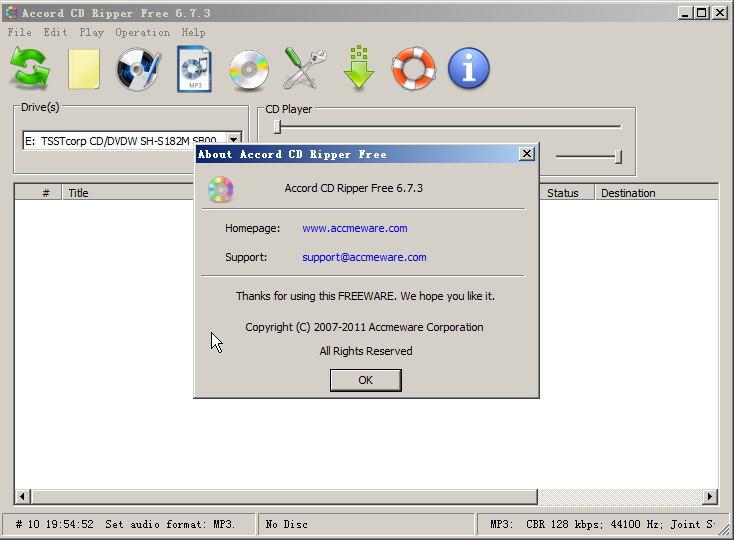Screen dimensions: 734x540
Task: Open the File menu
Action: (19, 32)
